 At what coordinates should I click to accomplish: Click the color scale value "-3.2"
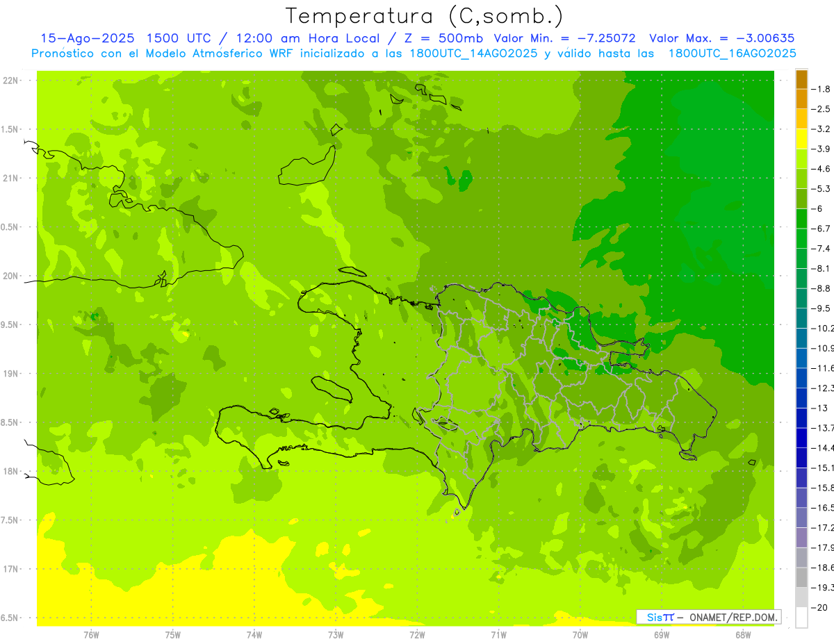(821, 129)
